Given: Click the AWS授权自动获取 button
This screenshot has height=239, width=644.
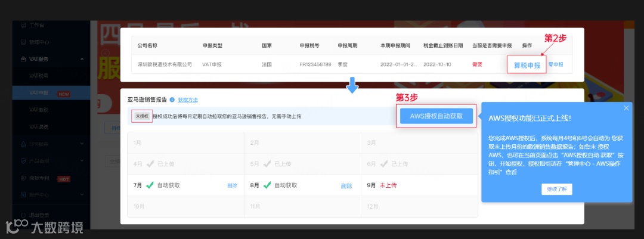Looking at the screenshot, I should [x=436, y=116].
